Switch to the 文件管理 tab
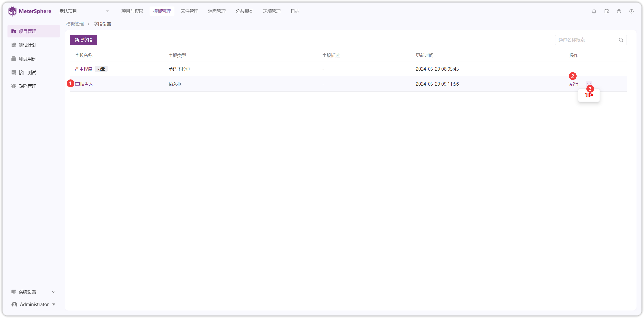 coord(189,11)
